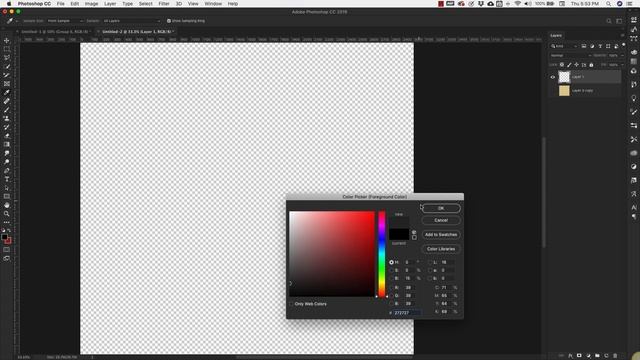Select the Brush tool
This screenshot has width=640, height=360.
7,110
